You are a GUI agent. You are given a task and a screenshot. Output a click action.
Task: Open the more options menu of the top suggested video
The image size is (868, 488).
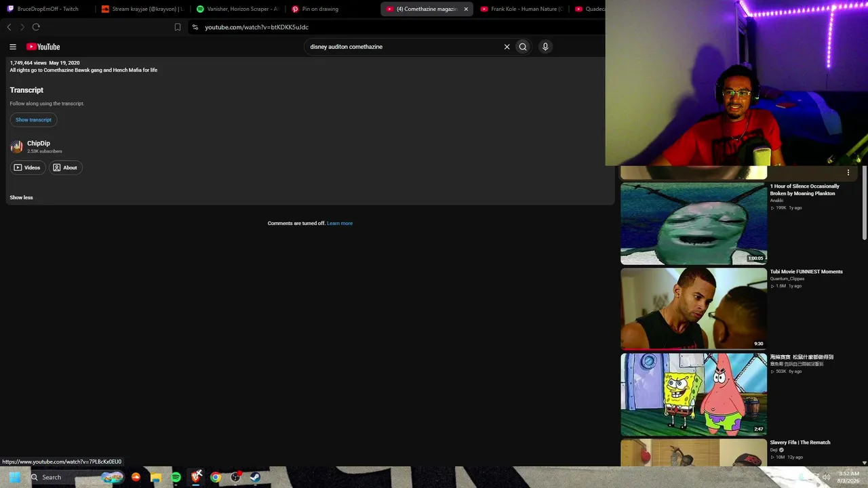point(848,173)
